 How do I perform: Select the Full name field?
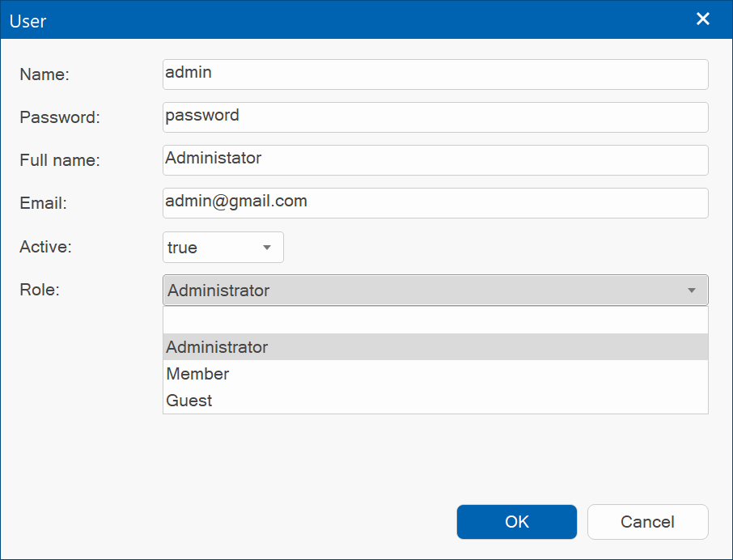(x=435, y=160)
